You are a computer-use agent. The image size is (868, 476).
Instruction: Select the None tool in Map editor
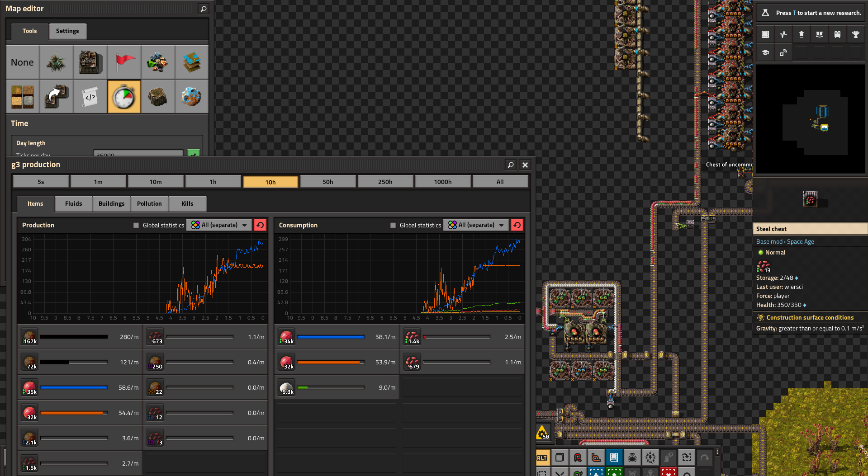pyautogui.click(x=23, y=62)
